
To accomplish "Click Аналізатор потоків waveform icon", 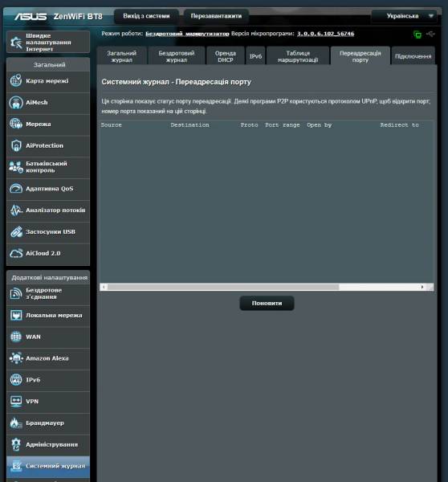I will [16, 210].
